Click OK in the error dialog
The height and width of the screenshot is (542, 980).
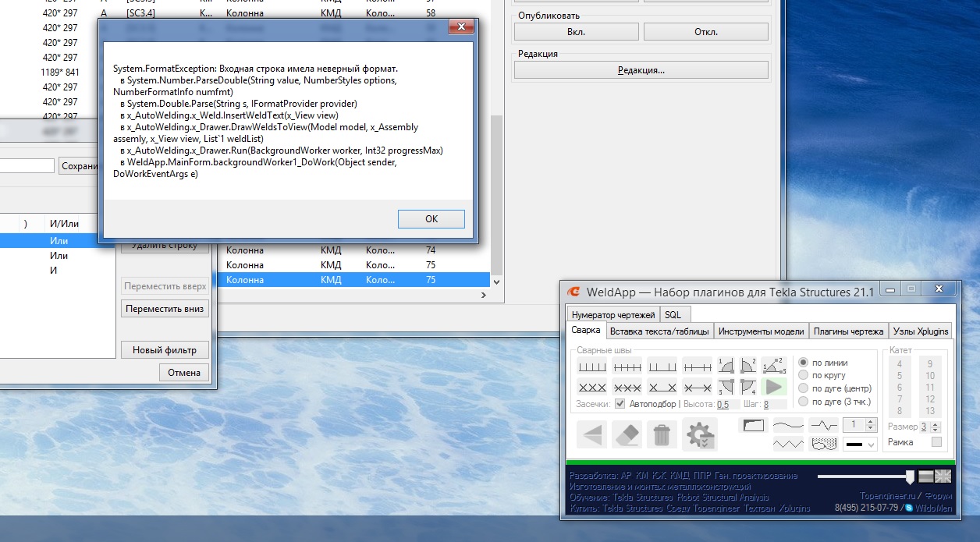[x=431, y=219]
